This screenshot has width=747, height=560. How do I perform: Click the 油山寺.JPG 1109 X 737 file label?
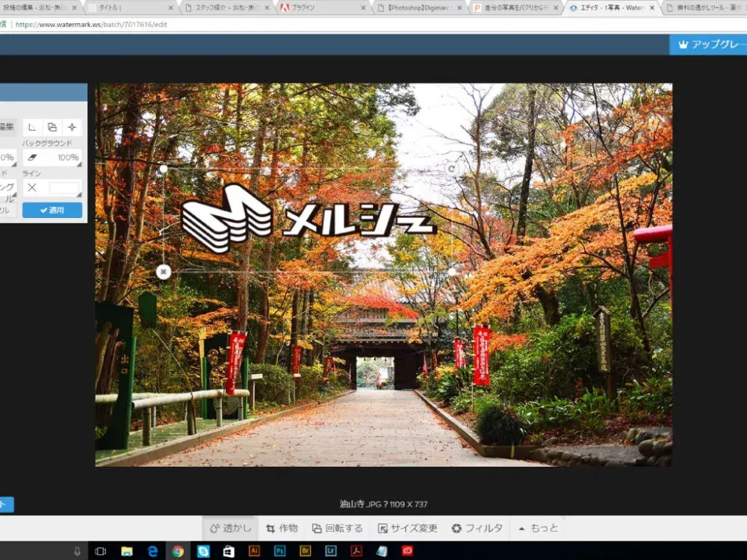pos(383,504)
